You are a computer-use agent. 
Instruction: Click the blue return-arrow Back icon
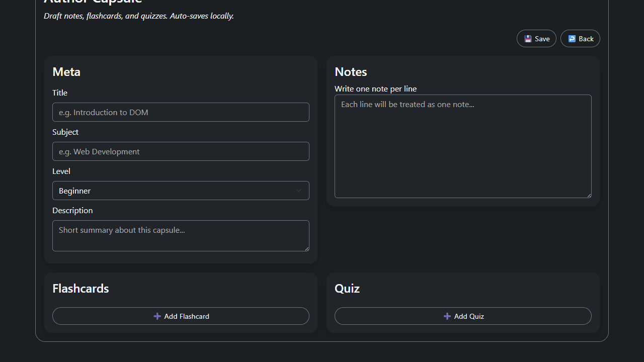[x=572, y=39]
